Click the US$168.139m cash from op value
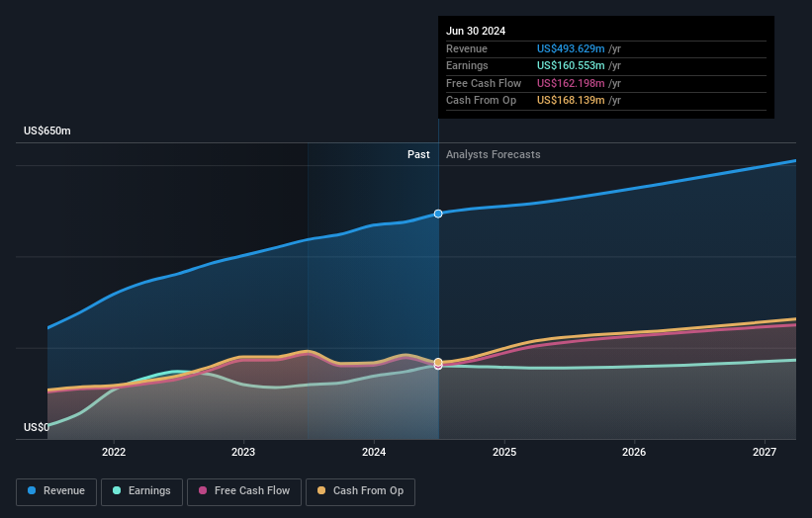 (571, 101)
